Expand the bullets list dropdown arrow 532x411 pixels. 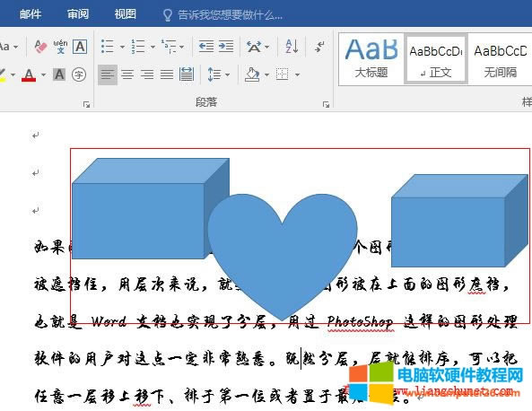coord(122,47)
